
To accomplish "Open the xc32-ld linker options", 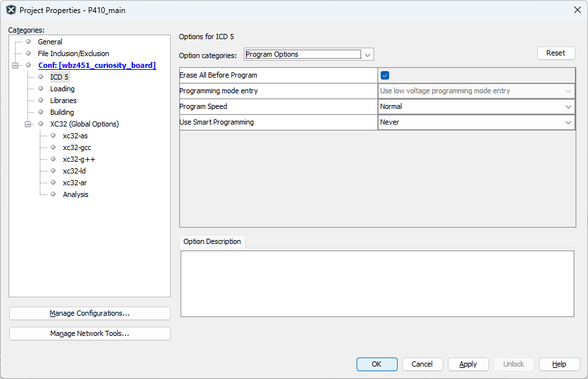I will tap(74, 171).
